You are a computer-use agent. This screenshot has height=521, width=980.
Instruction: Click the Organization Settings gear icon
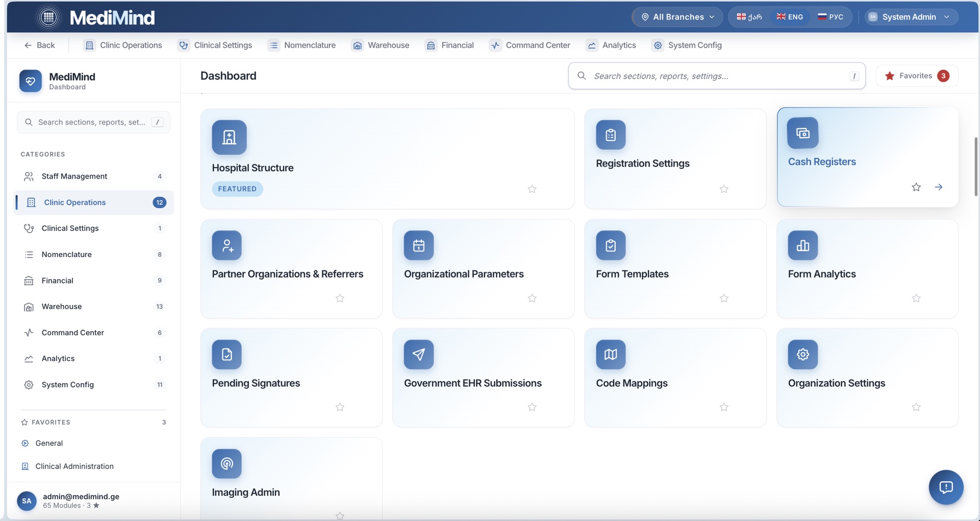tap(803, 354)
